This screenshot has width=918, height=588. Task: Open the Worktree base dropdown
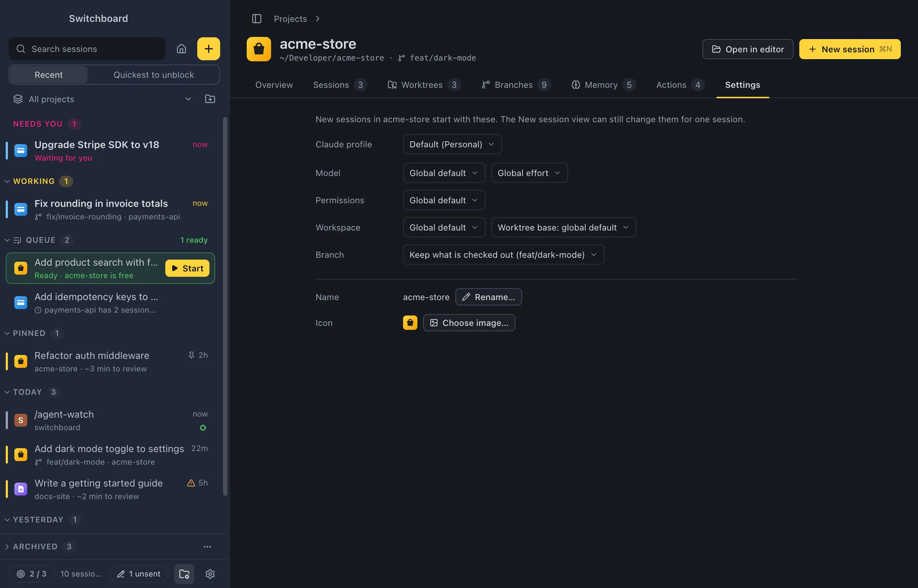click(x=563, y=228)
